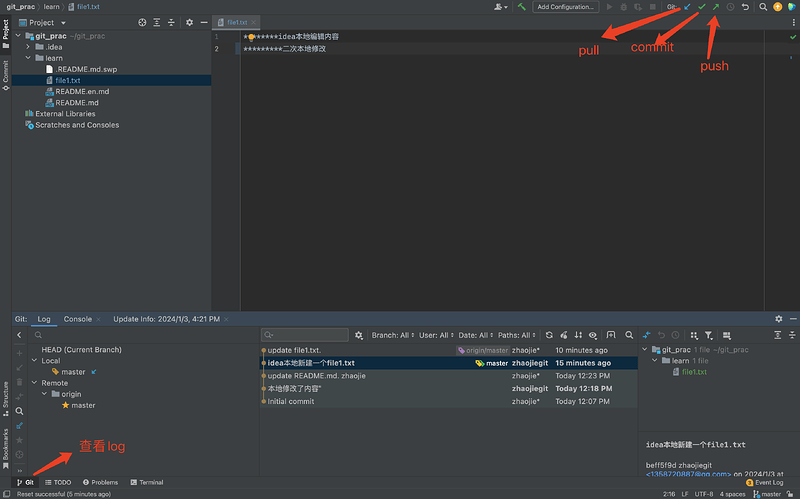Click the UTF-8 encoding status widget
Image resolution: width=800 pixels, height=499 pixels.
[x=704, y=494]
